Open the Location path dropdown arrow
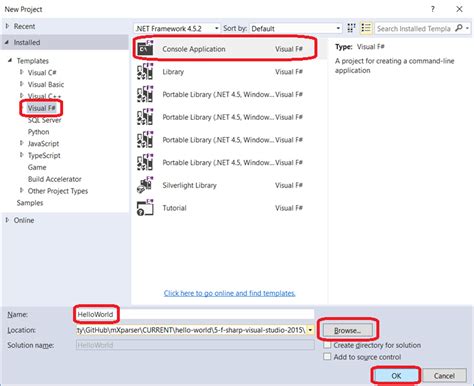The width and height of the screenshot is (474, 386). pos(310,330)
